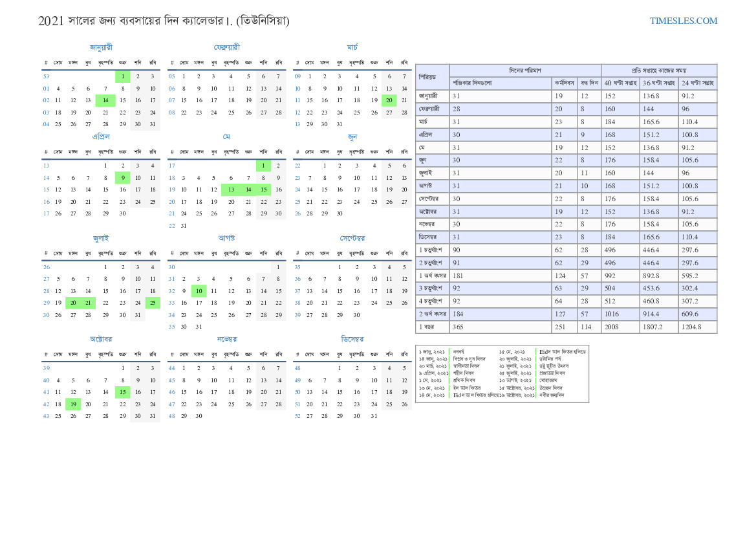Select highlighted October 19 date
The height and width of the screenshot is (535, 756).
click(73, 404)
